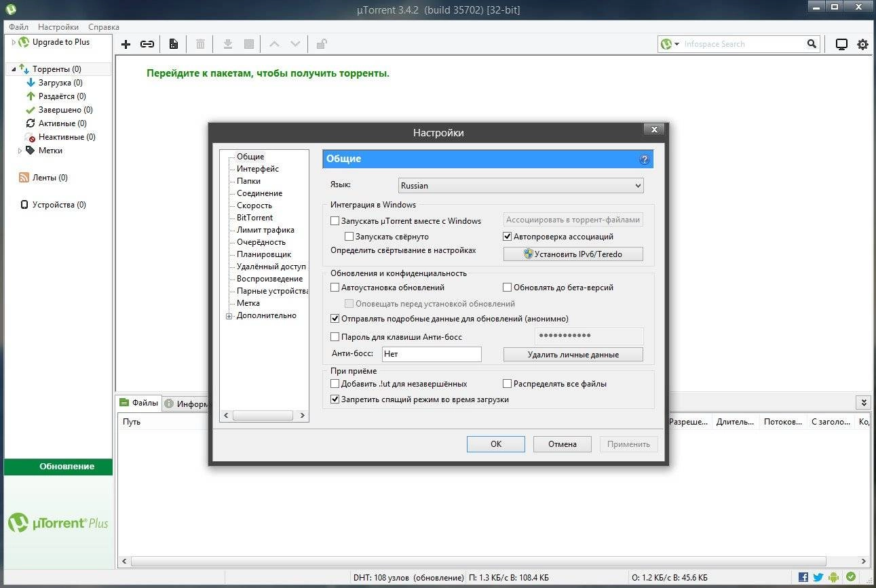Open the Настройки menu
Image resolution: width=876 pixels, height=588 pixels.
pyautogui.click(x=58, y=27)
